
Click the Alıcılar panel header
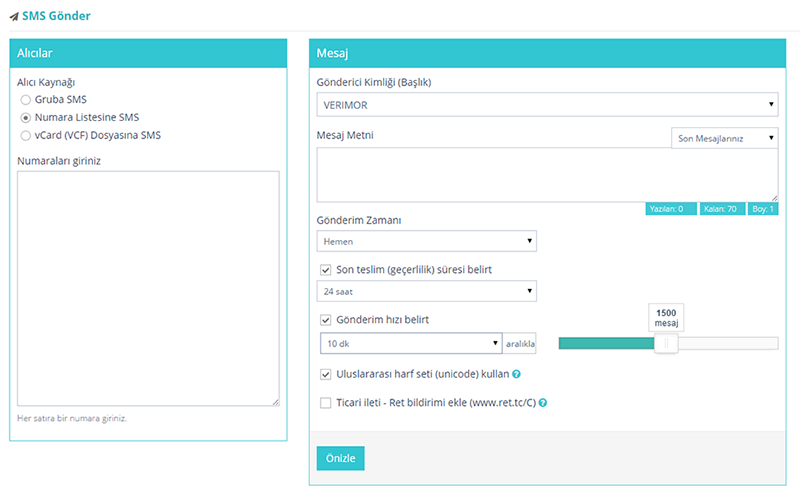click(x=148, y=53)
